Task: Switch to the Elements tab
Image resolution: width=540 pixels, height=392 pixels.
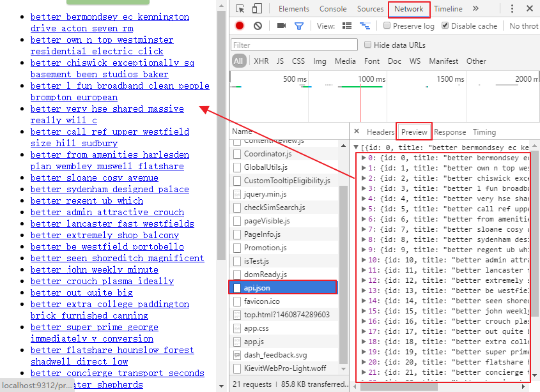Action: [294, 9]
